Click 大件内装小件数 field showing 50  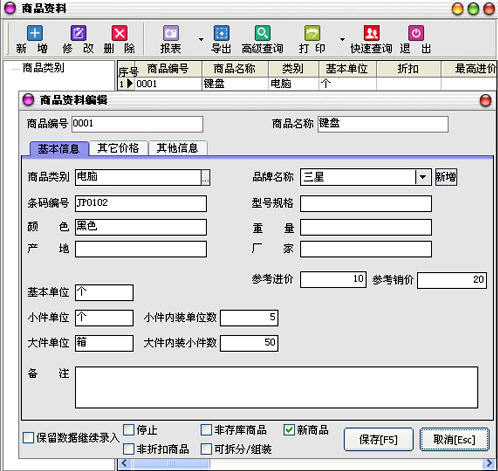click(249, 343)
